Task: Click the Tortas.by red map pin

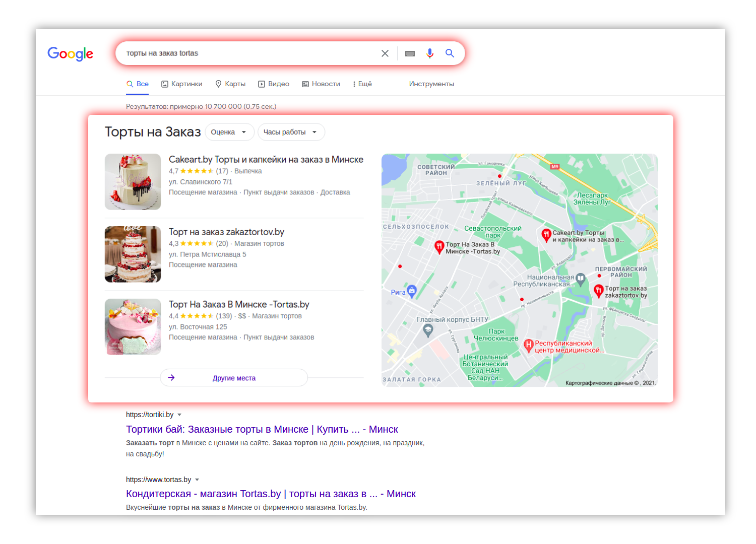Action: pyautogui.click(x=439, y=246)
